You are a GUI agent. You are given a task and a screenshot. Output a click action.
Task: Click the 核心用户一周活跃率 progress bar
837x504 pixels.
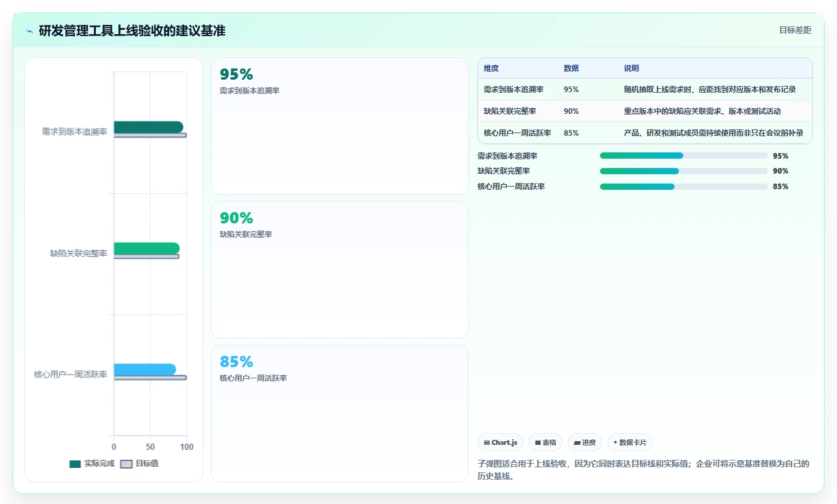click(683, 187)
